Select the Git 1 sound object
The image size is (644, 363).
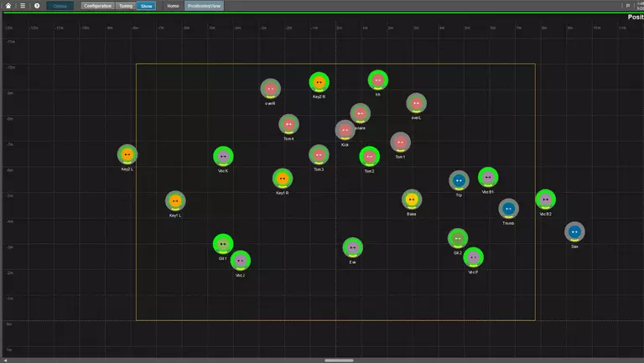[222, 244]
